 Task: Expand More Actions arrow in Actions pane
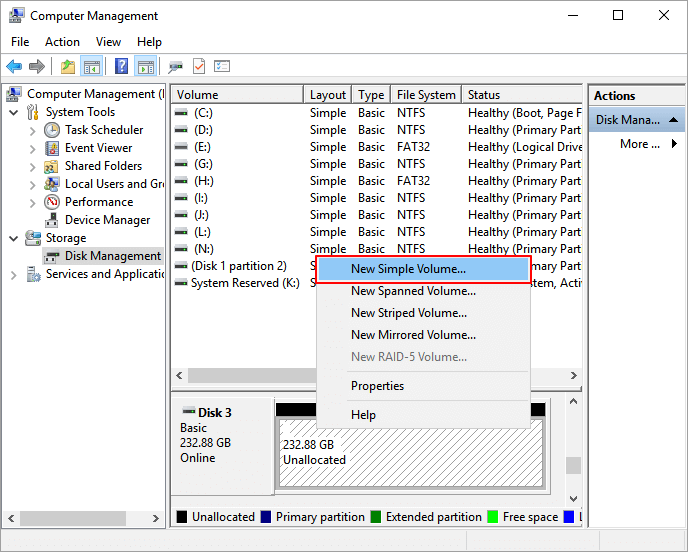click(674, 144)
